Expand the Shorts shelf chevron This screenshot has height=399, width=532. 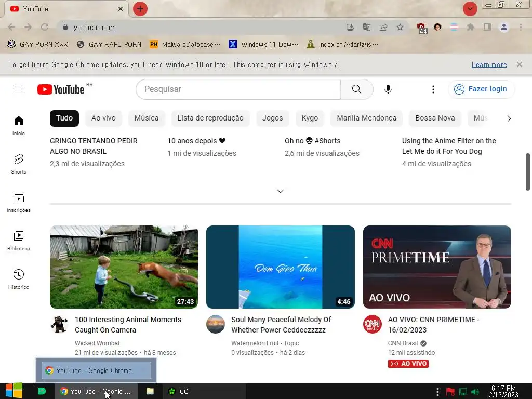[x=280, y=191]
